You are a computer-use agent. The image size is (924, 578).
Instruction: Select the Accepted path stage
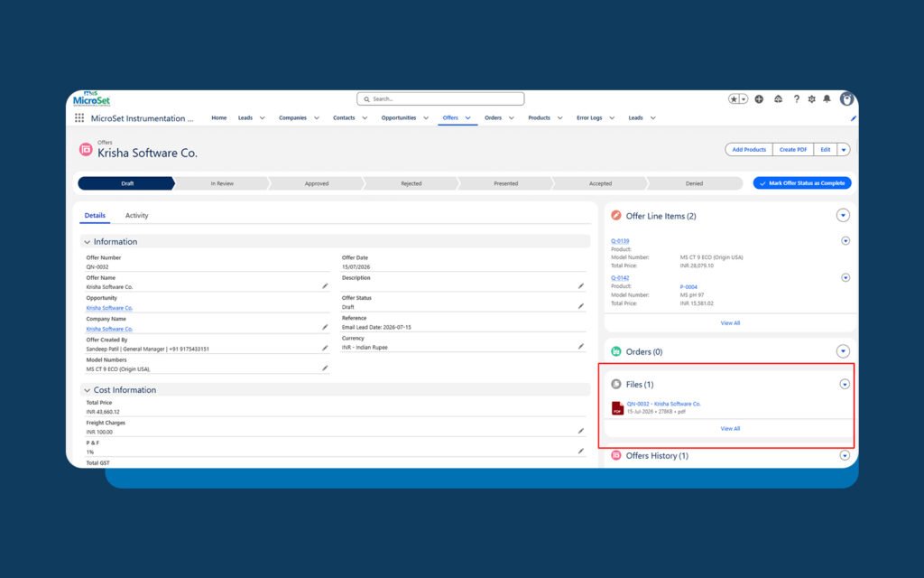coord(600,183)
